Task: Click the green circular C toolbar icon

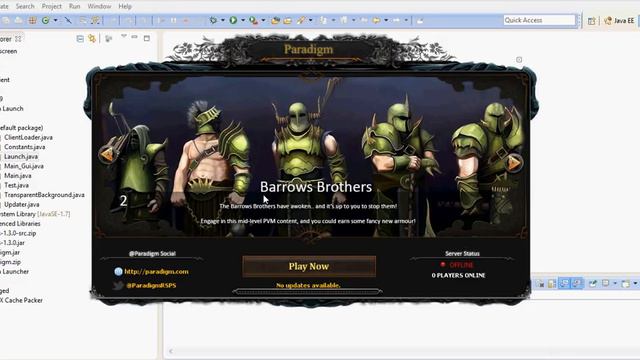Action: tap(45, 20)
